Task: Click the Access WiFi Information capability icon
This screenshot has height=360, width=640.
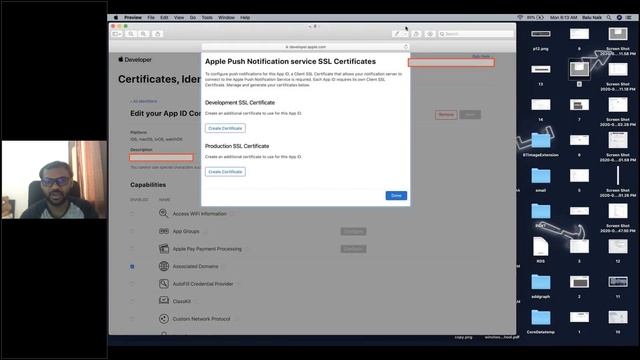Action: click(163, 213)
